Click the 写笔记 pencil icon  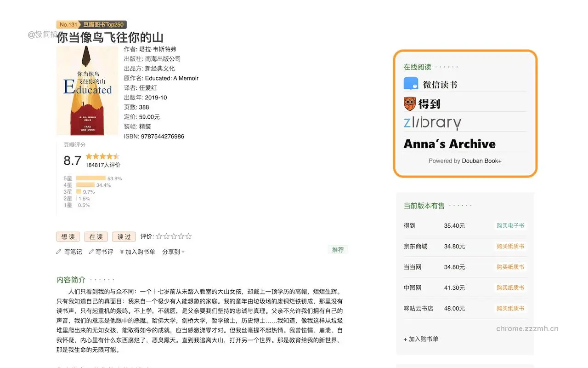[x=60, y=252]
